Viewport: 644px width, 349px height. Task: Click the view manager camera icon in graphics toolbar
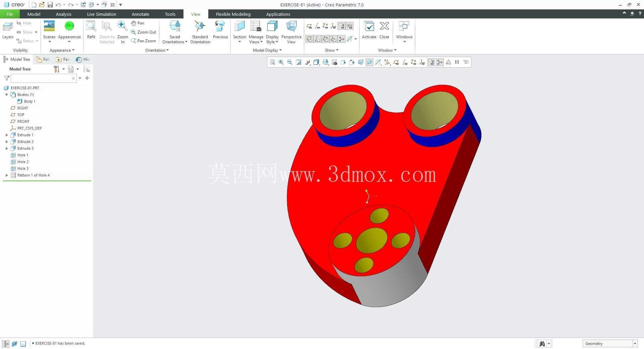pos(334,62)
